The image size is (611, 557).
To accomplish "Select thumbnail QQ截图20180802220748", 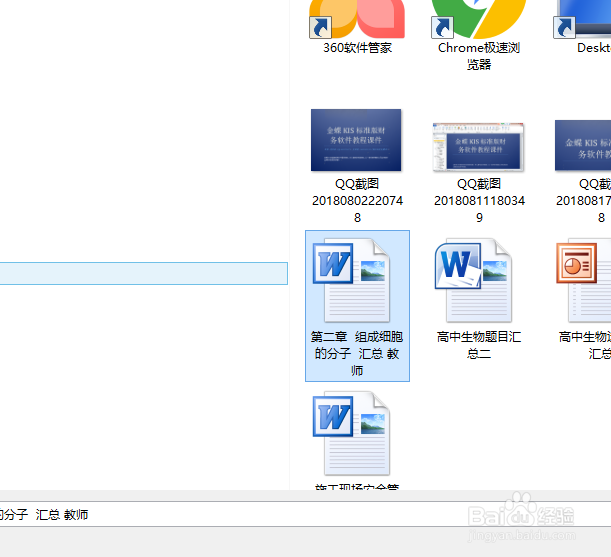I will tap(356, 140).
